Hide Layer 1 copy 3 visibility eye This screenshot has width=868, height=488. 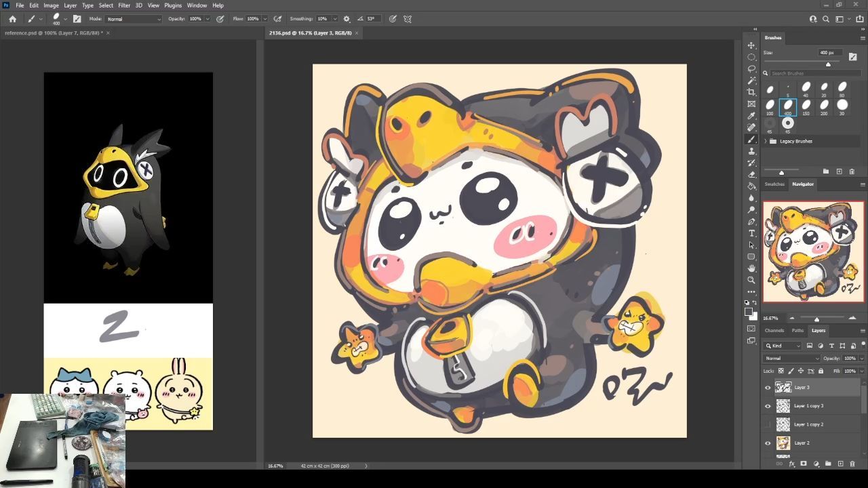(768, 406)
